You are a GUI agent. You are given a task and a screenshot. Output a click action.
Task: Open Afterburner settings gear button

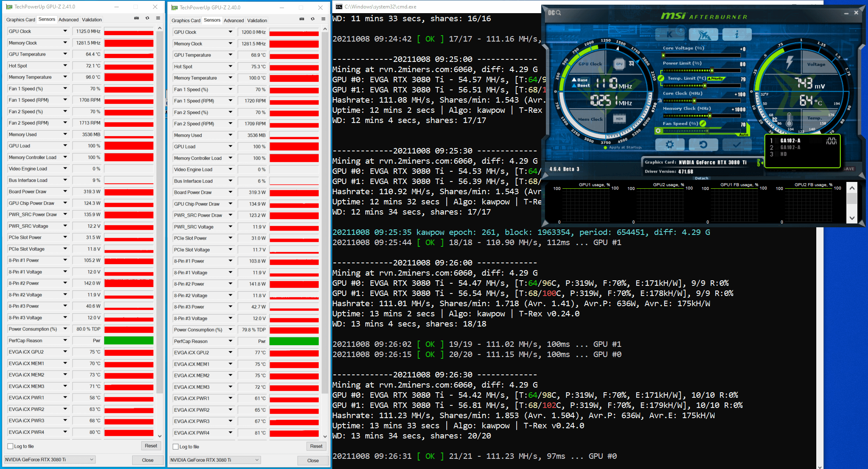click(669, 145)
